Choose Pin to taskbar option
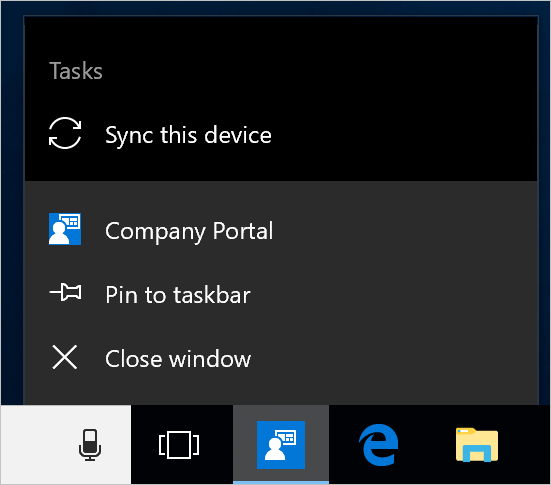Image resolution: width=551 pixels, height=485 pixels. point(281,294)
